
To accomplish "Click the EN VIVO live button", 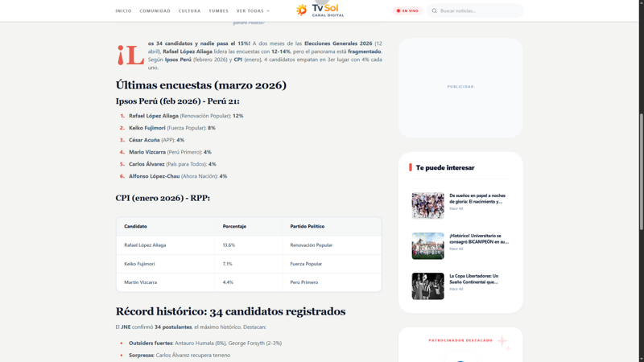I will (x=407, y=10).
